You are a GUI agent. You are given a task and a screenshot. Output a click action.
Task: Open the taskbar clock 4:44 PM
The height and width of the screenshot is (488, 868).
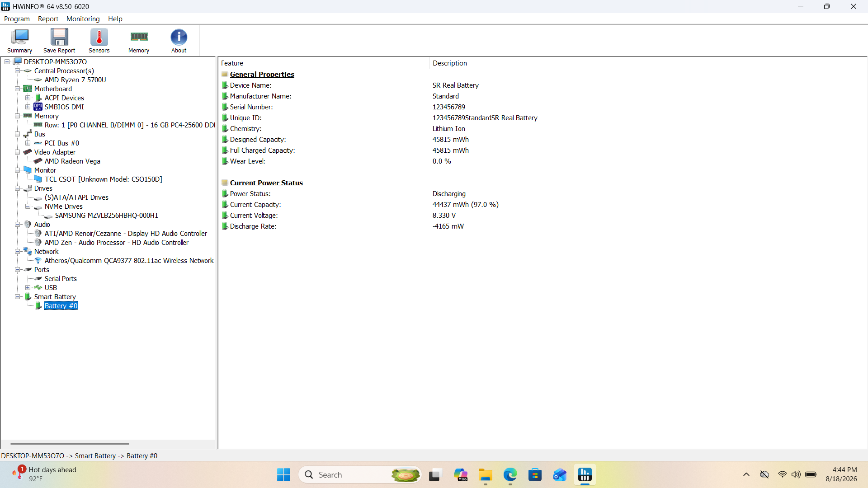coord(841,474)
